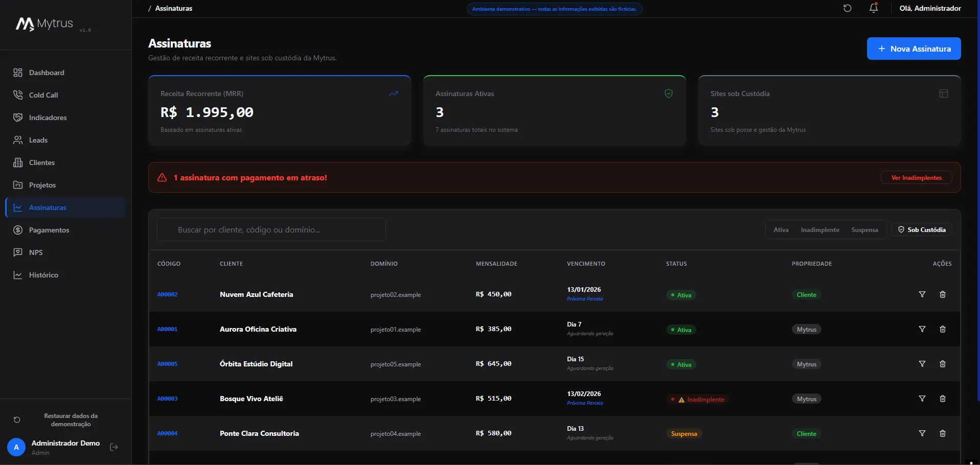
Task: Click Restaurar dados da demonstração
Action: click(x=71, y=420)
